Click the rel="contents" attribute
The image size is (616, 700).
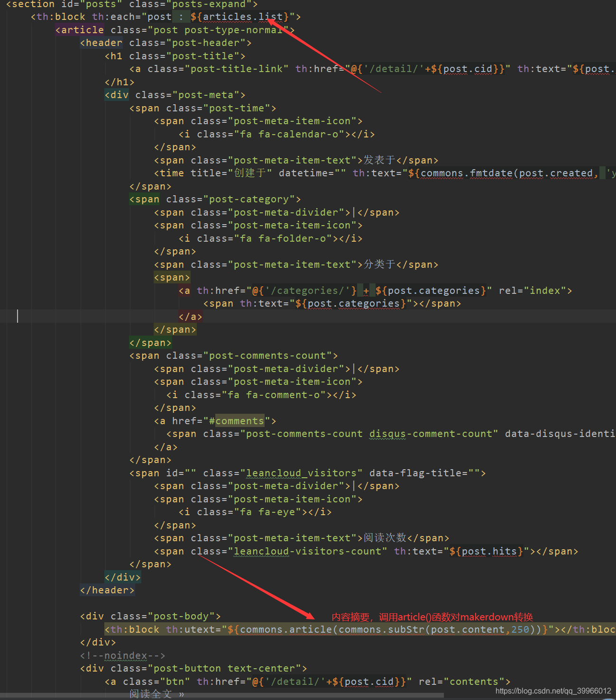pyautogui.click(x=462, y=682)
